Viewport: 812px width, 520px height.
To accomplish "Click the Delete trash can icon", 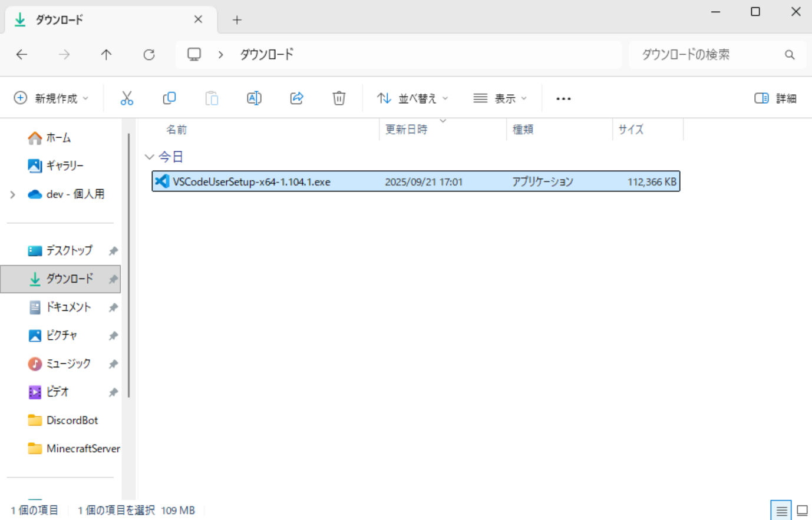I will [x=339, y=98].
